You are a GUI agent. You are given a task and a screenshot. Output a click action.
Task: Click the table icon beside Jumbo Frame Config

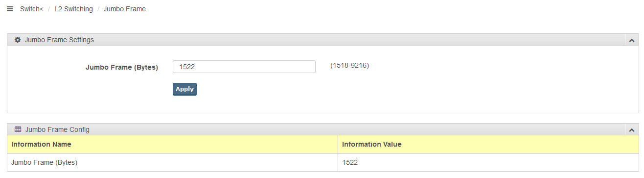(x=18, y=129)
